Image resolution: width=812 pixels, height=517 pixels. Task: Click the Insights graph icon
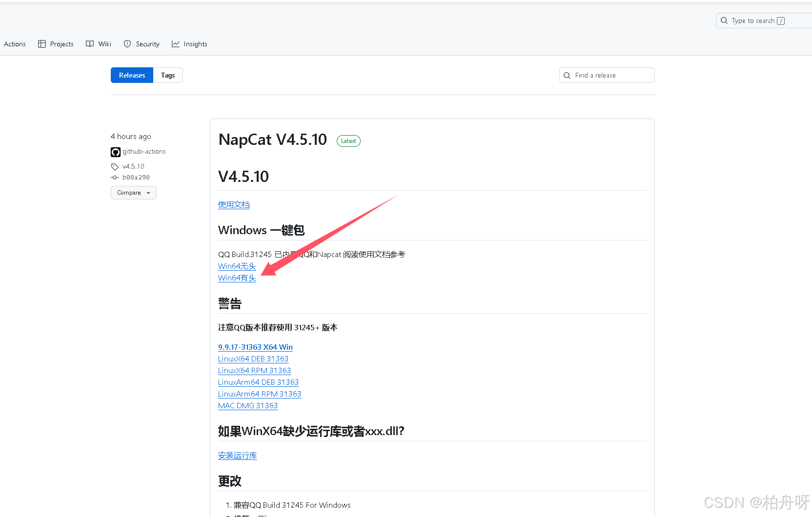pos(176,44)
